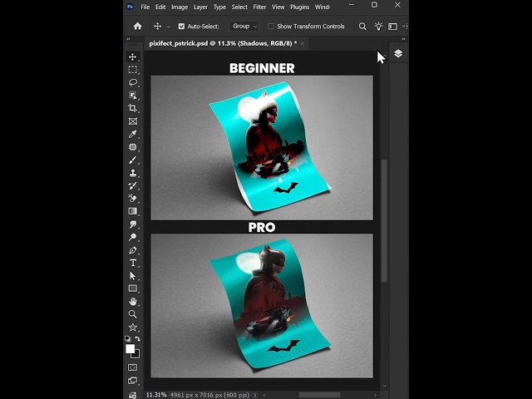Open the Layers panel icon
This screenshot has width=532, height=399.
pyautogui.click(x=398, y=53)
